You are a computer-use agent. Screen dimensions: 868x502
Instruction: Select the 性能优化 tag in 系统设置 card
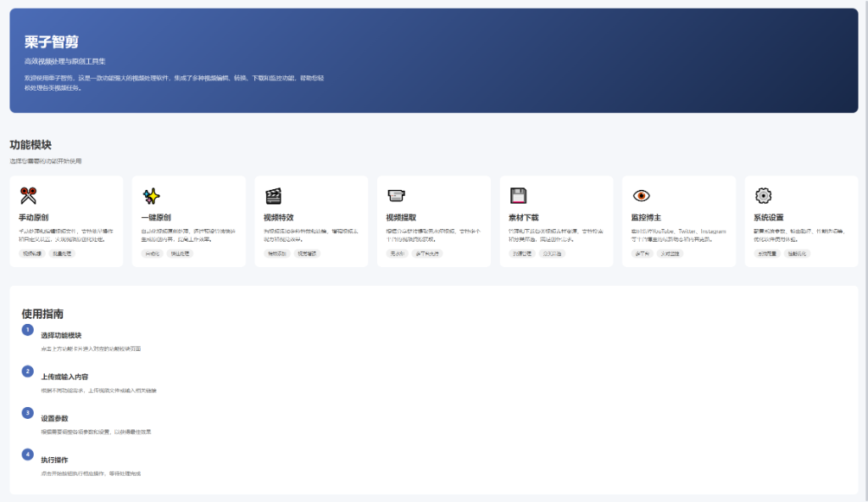click(798, 254)
